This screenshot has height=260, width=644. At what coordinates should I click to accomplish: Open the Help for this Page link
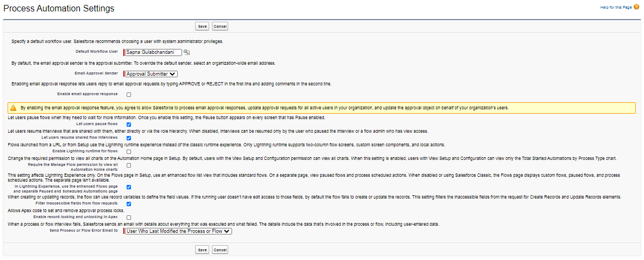point(615,7)
